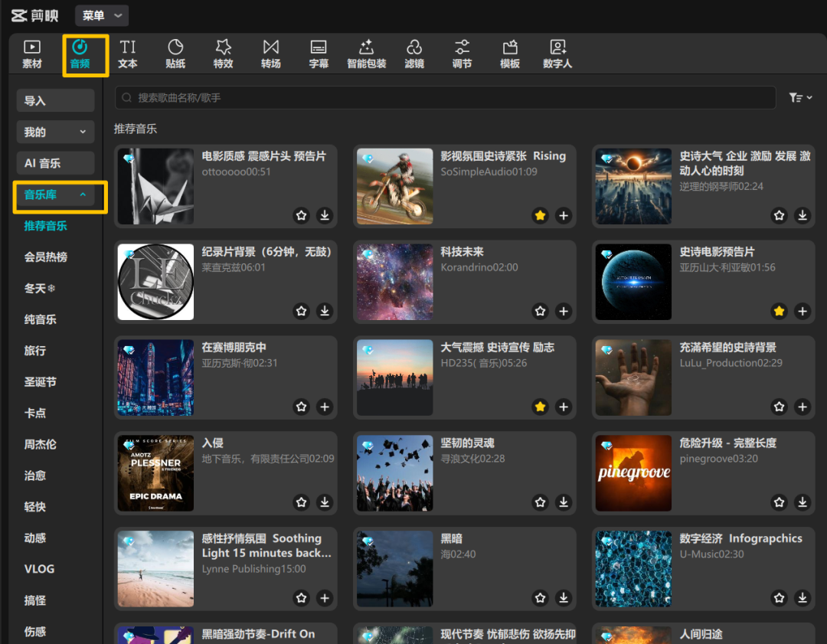Viewport: 827px width, 644px height.
Task: Open the 文本 text tab
Action: 128,55
